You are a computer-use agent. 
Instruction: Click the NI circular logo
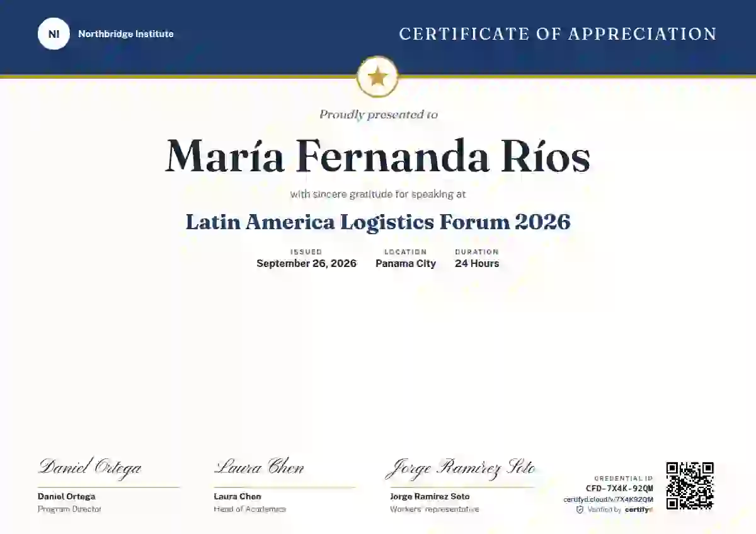(x=54, y=34)
